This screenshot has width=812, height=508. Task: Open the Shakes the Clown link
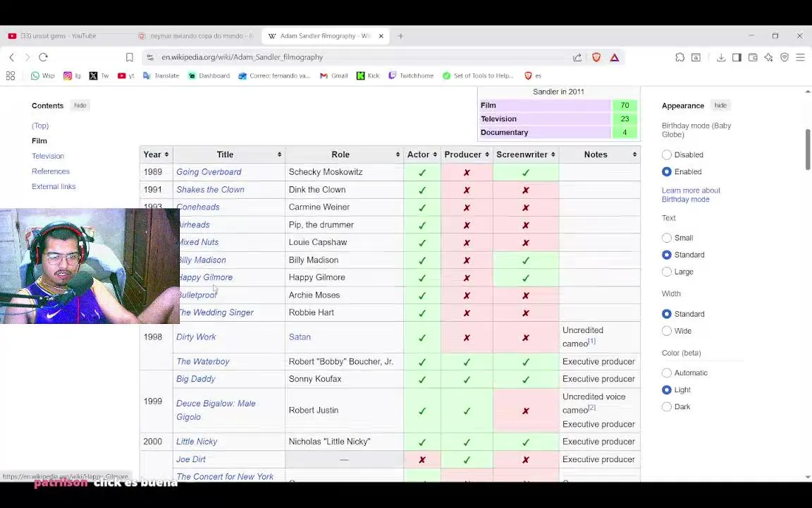(210, 190)
